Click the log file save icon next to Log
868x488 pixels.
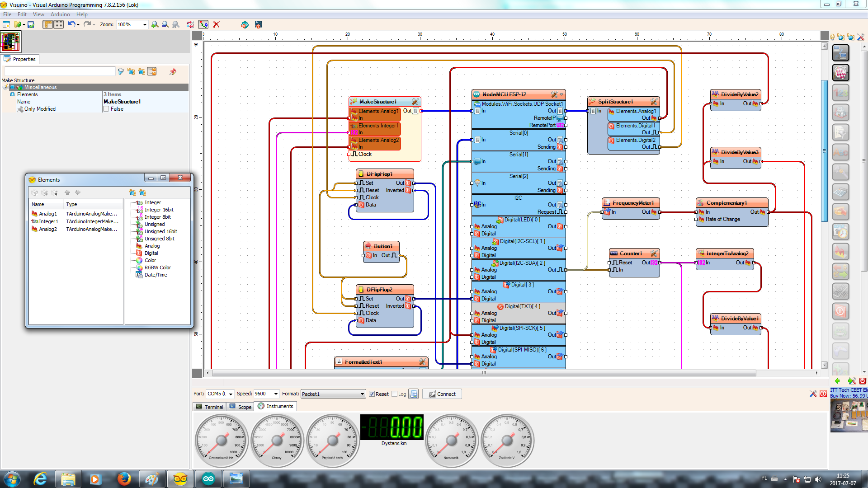pos(413,394)
